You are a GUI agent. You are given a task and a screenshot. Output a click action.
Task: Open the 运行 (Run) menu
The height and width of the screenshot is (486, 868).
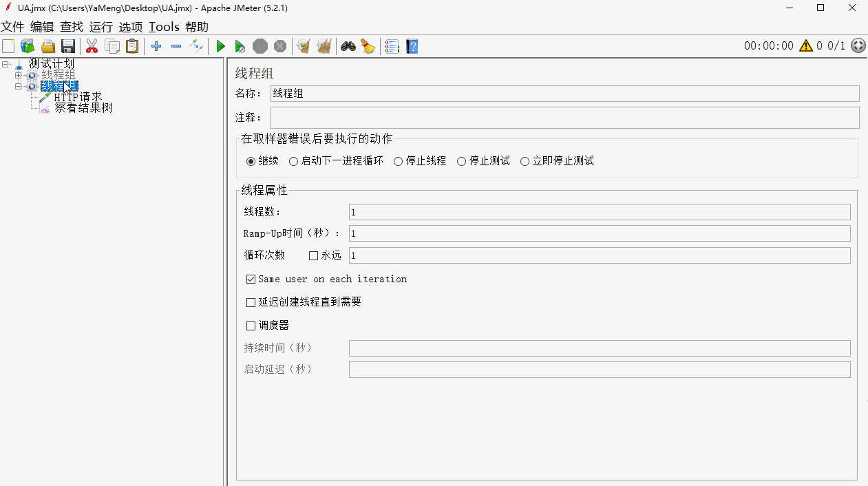point(100,27)
